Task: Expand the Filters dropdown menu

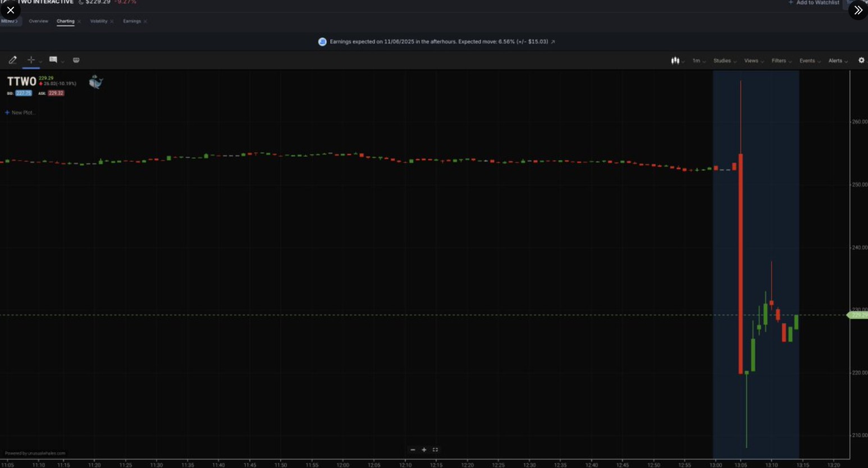Action: pyautogui.click(x=780, y=61)
